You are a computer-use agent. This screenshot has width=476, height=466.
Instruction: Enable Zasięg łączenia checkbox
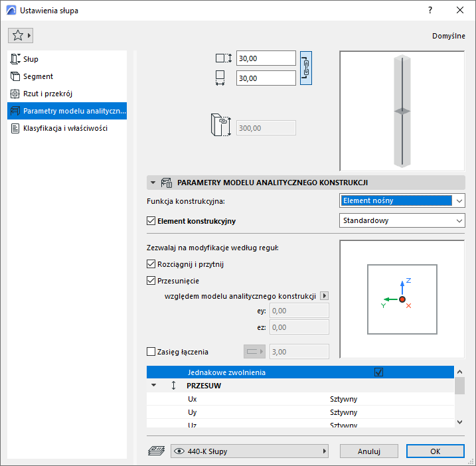(151, 352)
